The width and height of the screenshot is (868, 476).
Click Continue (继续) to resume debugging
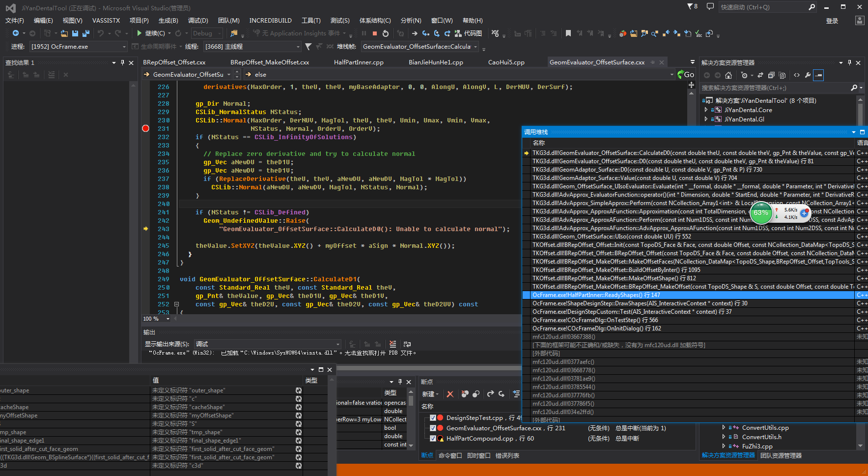tap(151, 33)
